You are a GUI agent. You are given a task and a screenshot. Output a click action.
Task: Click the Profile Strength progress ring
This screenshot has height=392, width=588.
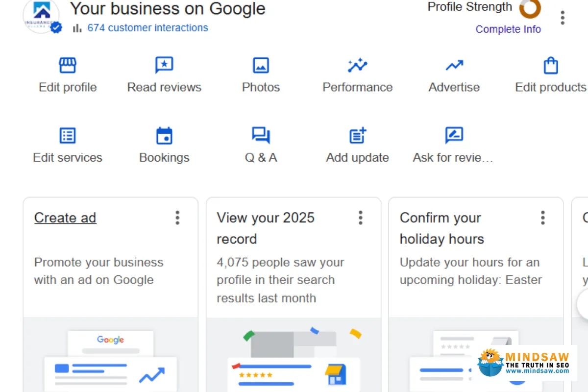[x=531, y=9]
